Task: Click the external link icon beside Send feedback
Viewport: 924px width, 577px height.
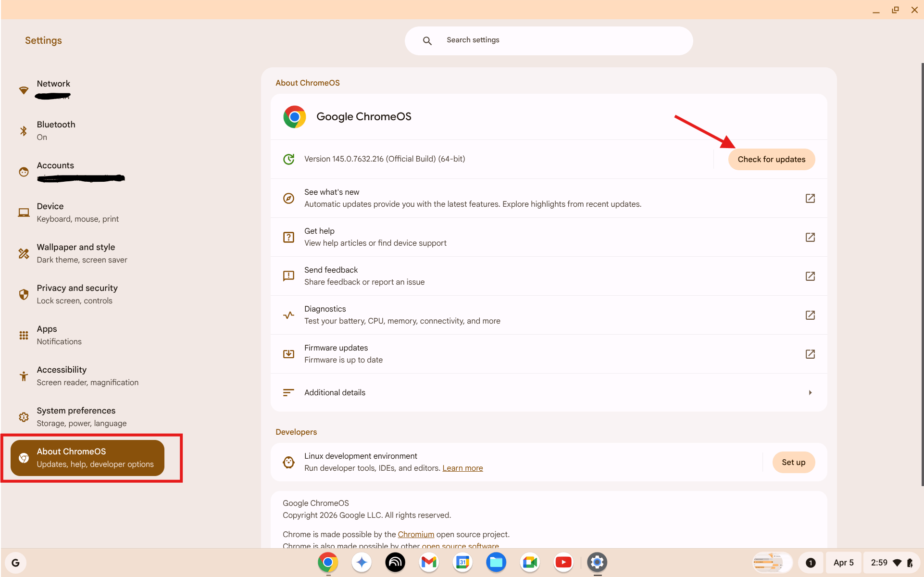Action: pos(810,276)
